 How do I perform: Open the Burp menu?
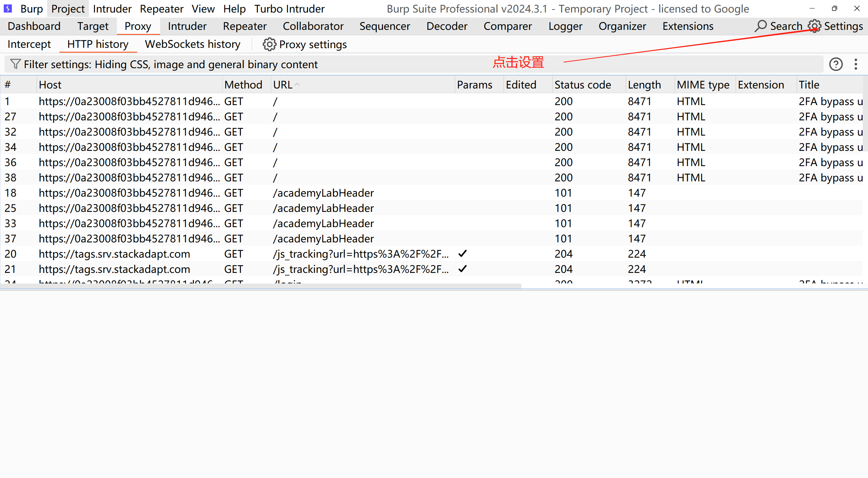click(32, 9)
